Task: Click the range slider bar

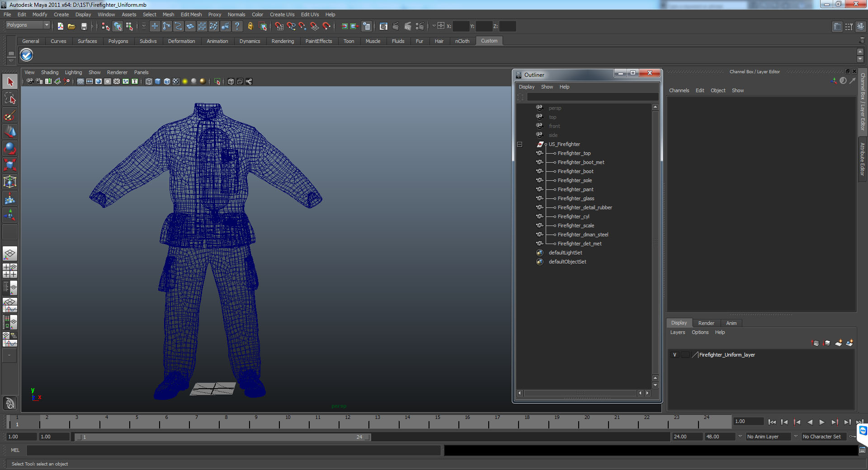Action: click(222, 437)
